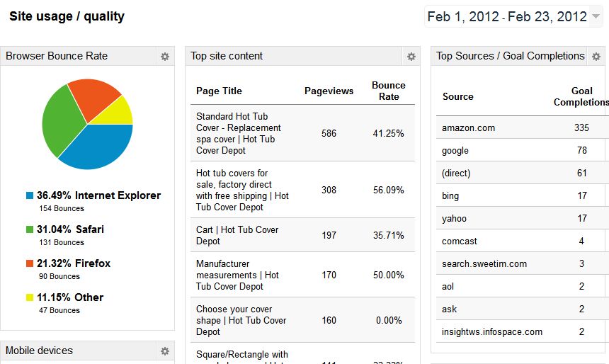
Task: Expand the date range dropdown arrow
Action: click(596, 16)
